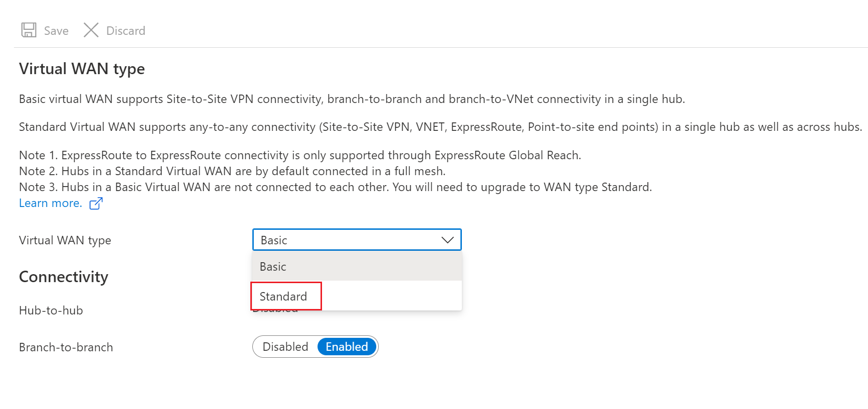The width and height of the screenshot is (868, 409).
Task: Click the Discard X icon
Action: [91, 30]
